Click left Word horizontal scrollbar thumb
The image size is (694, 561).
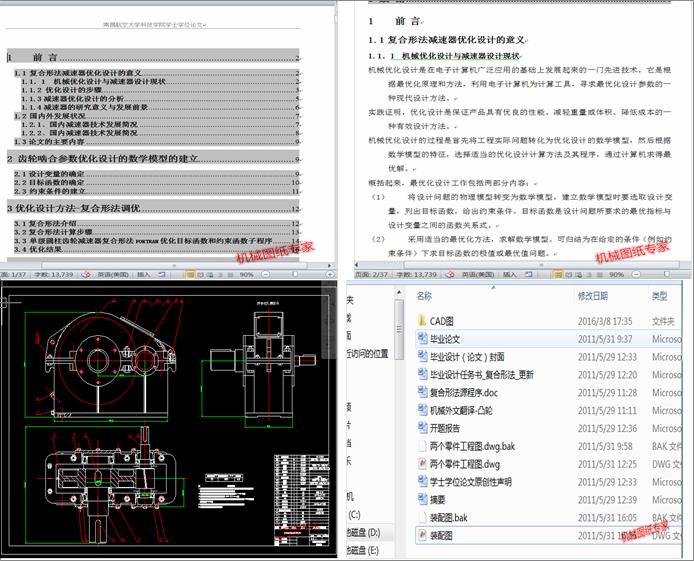(x=174, y=265)
